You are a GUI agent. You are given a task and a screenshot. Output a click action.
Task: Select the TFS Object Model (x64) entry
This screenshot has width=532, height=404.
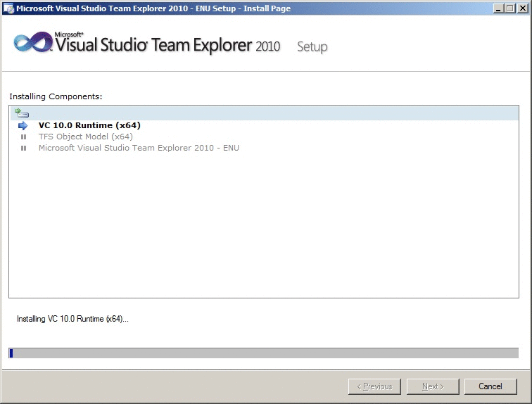86,137
